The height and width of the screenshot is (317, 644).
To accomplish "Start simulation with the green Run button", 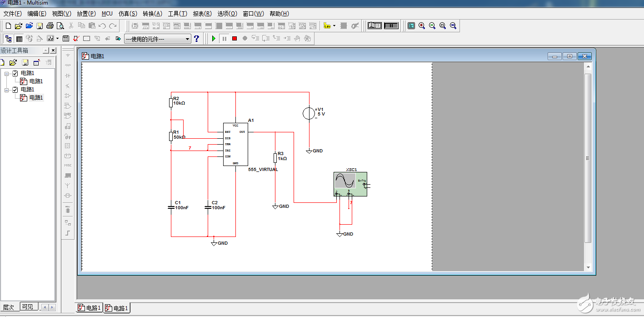I will click(x=214, y=39).
